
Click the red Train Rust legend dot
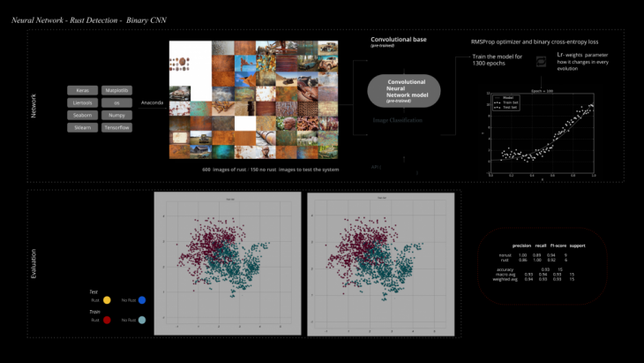click(x=107, y=320)
